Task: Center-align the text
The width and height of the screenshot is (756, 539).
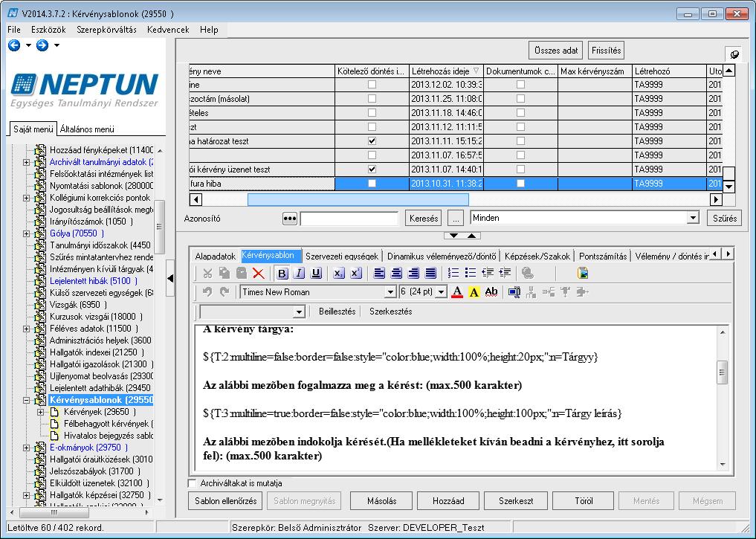Action: [396, 274]
